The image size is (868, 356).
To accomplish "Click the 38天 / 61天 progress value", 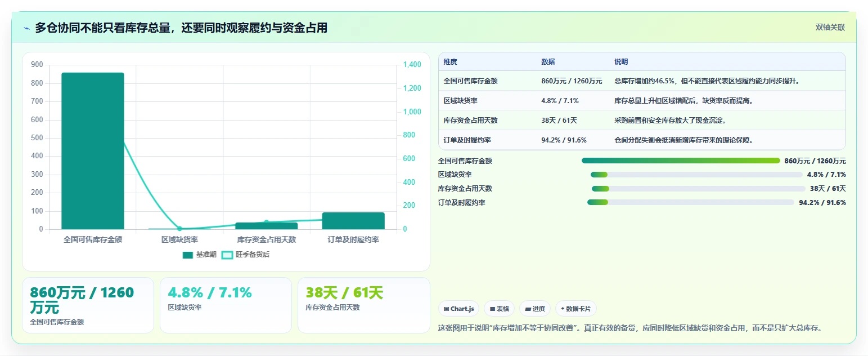I will click(x=828, y=189).
